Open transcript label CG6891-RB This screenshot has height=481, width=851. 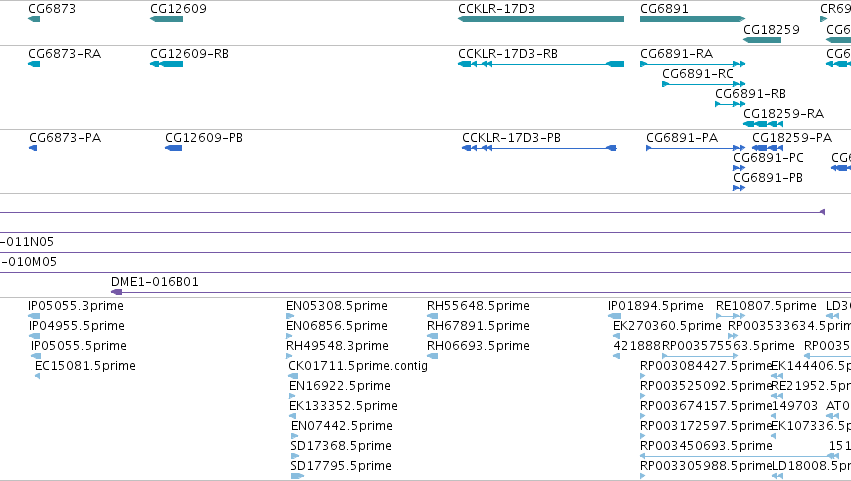(x=751, y=94)
